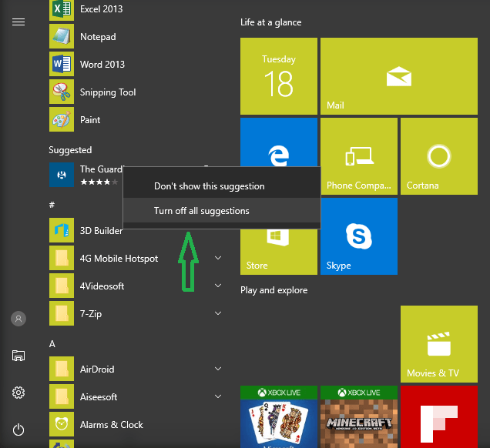This screenshot has width=490, height=448.
Task: Open the Flipboard tile
Action: coord(439,416)
